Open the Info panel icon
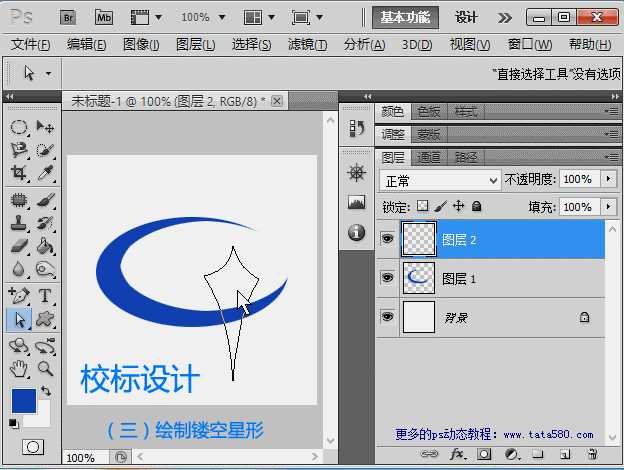The width and height of the screenshot is (624, 470). point(357,232)
